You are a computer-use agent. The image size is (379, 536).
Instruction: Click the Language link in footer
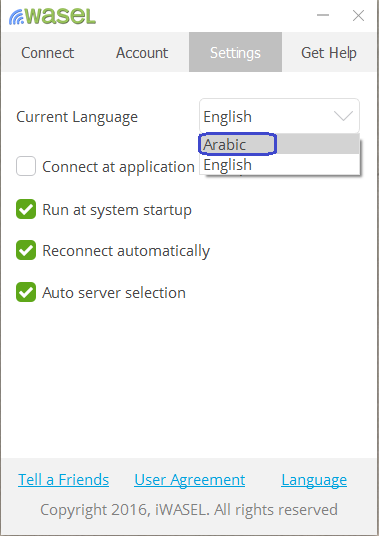pos(314,480)
